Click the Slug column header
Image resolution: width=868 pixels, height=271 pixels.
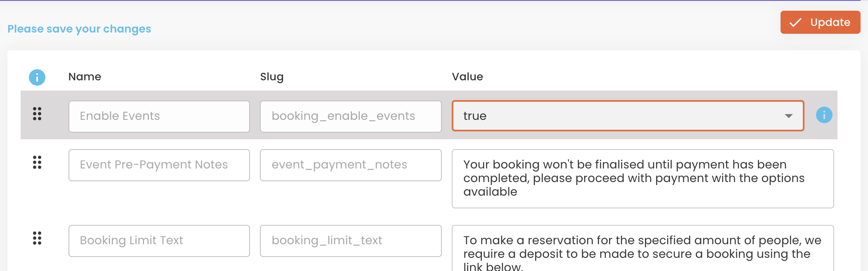272,77
